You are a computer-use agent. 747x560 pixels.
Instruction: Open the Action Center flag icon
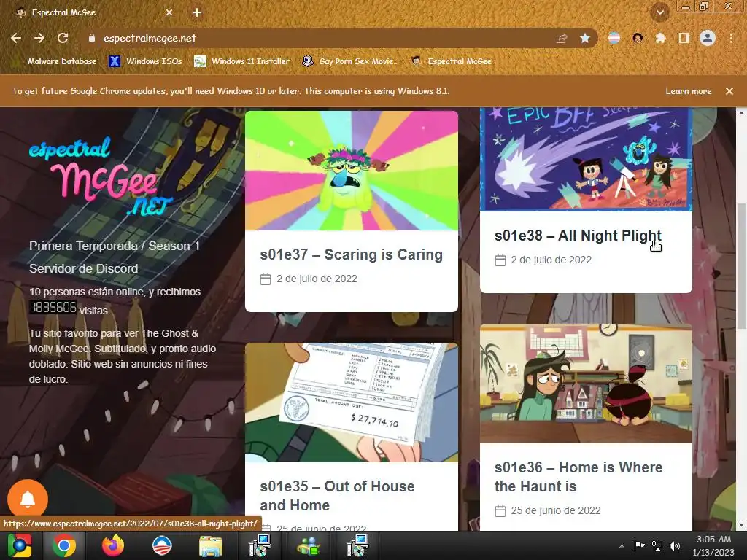pos(639,545)
